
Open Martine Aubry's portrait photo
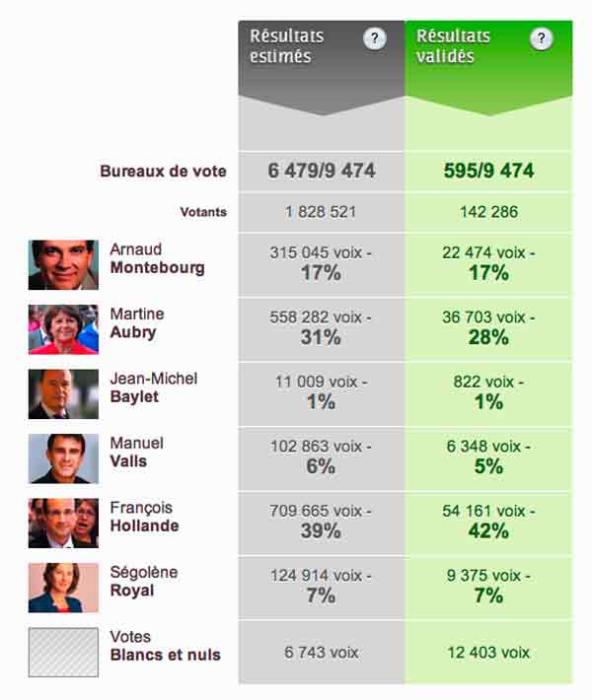pyautogui.click(x=63, y=330)
